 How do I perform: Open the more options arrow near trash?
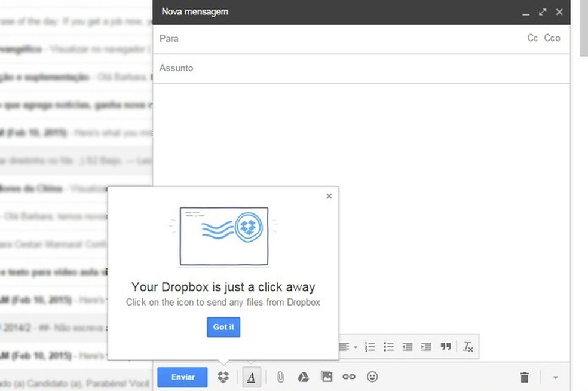tap(555, 377)
